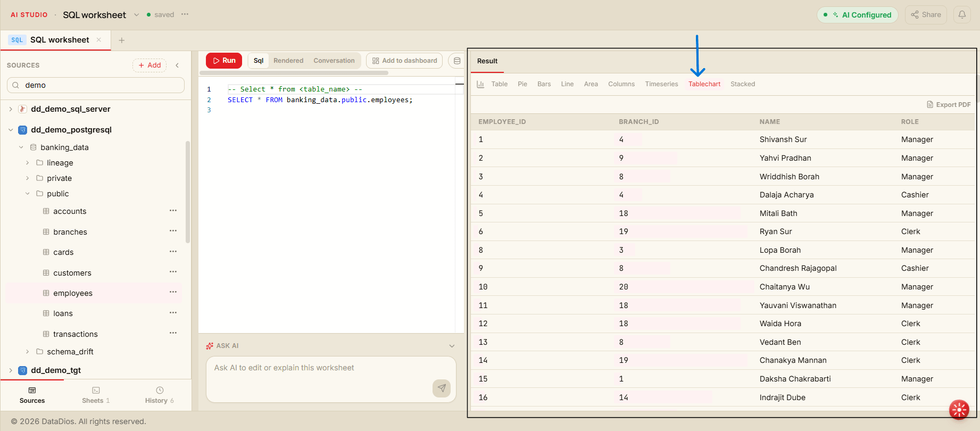Image resolution: width=980 pixels, height=431 pixels.
Task: Select the Pie chart view
Action: tap(522, 84)
